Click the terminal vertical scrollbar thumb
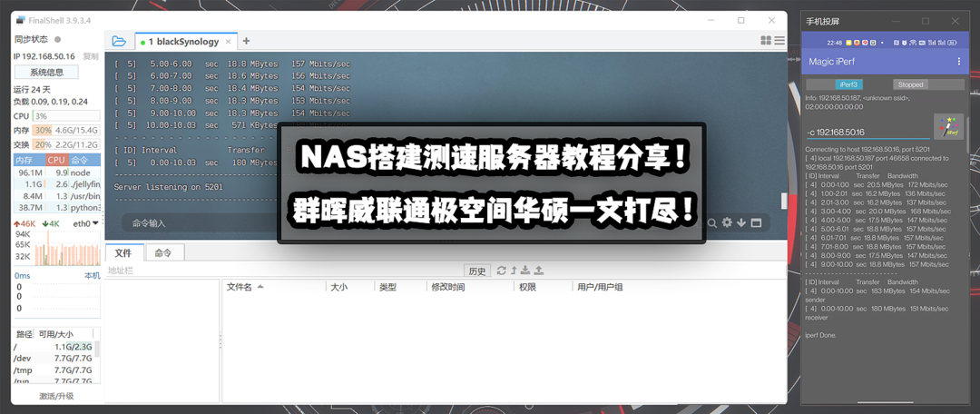The width and height of the screenshot is (980, 414). (783, 201)
